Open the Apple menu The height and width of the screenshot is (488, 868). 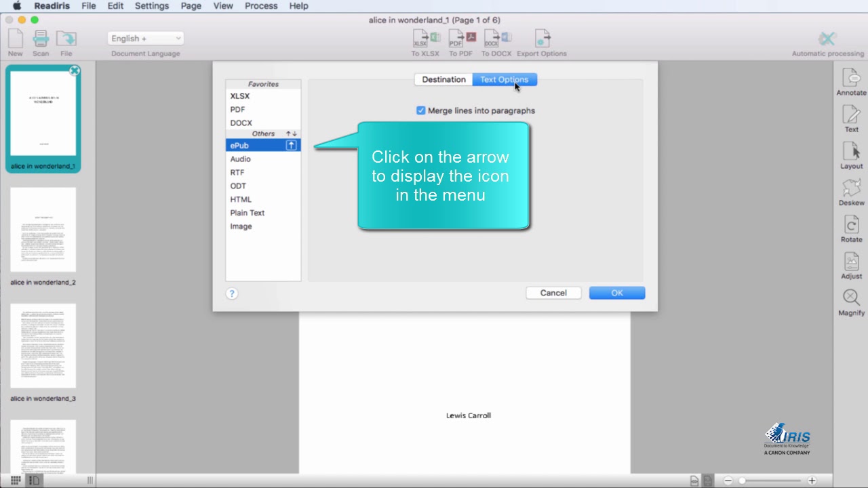pos(17,5)
